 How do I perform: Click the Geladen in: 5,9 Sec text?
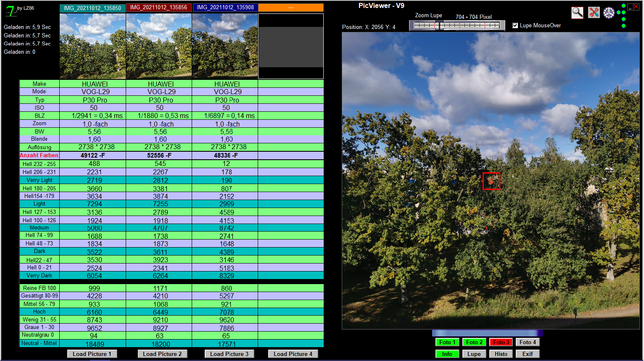27,27
